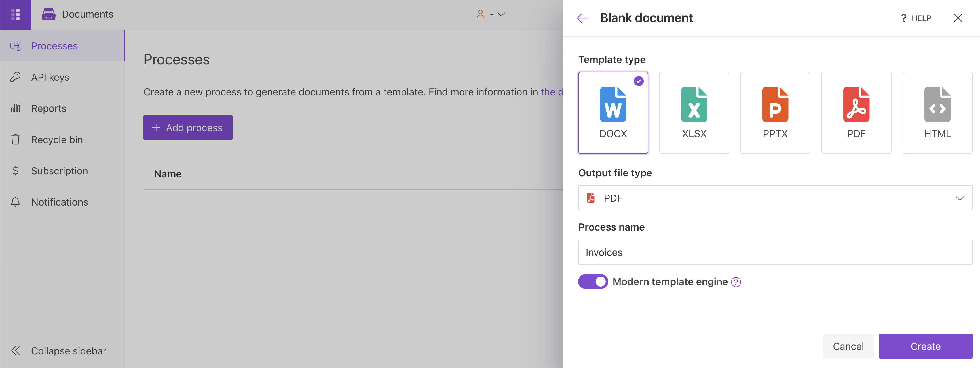Click the Process name input field
Image resolution: width=980 pixels, height=368 pixels.
coord(775,252)
